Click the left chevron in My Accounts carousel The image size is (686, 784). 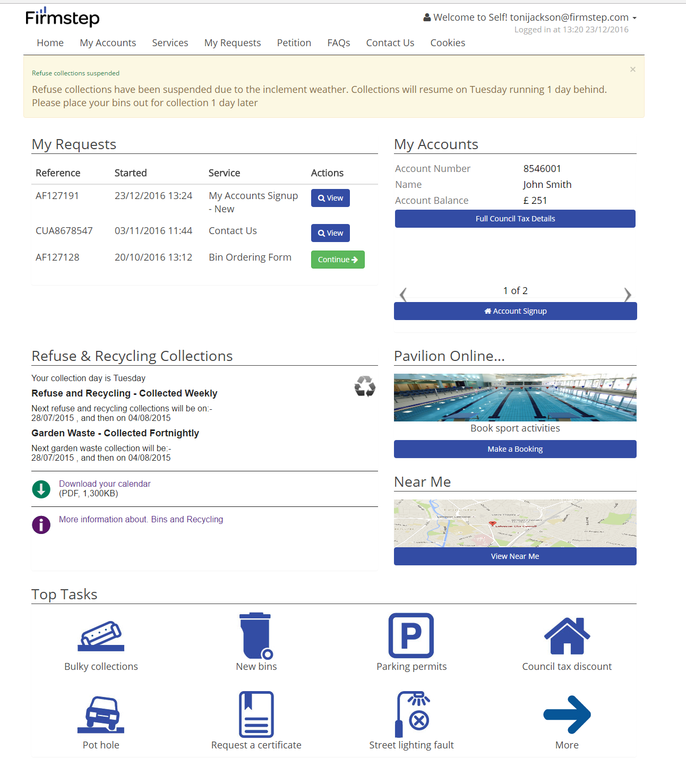click(x=403, y=295)
